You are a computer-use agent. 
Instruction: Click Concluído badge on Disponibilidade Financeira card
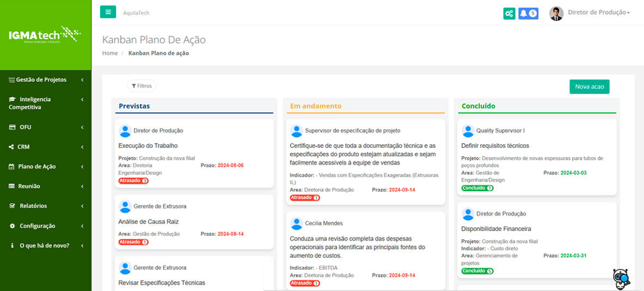(x=477, y=271)
